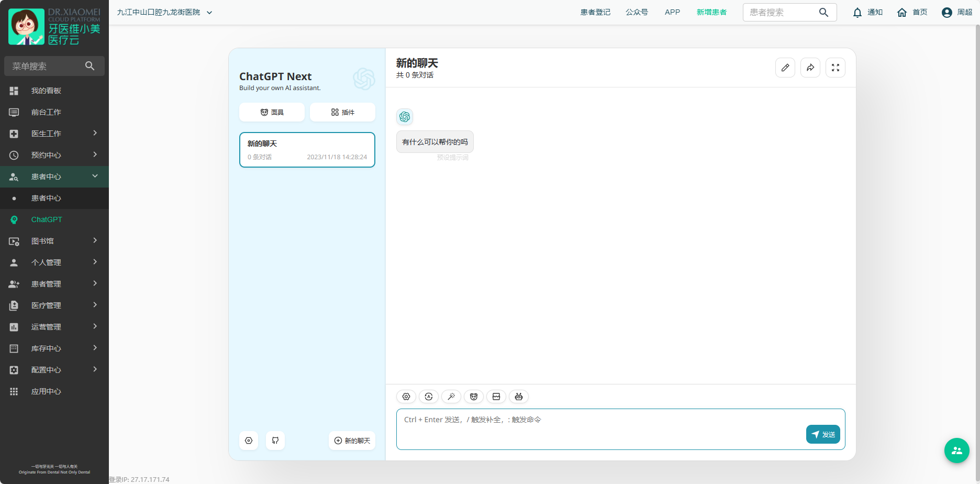
Task: Expand the 预约中心 menu chevron
Action: [x=95, y=155]
